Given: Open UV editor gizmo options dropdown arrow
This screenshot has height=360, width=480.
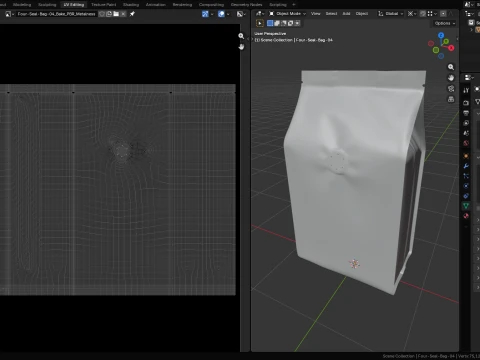Looking at the screenshot, I should (x=212, y=14).
